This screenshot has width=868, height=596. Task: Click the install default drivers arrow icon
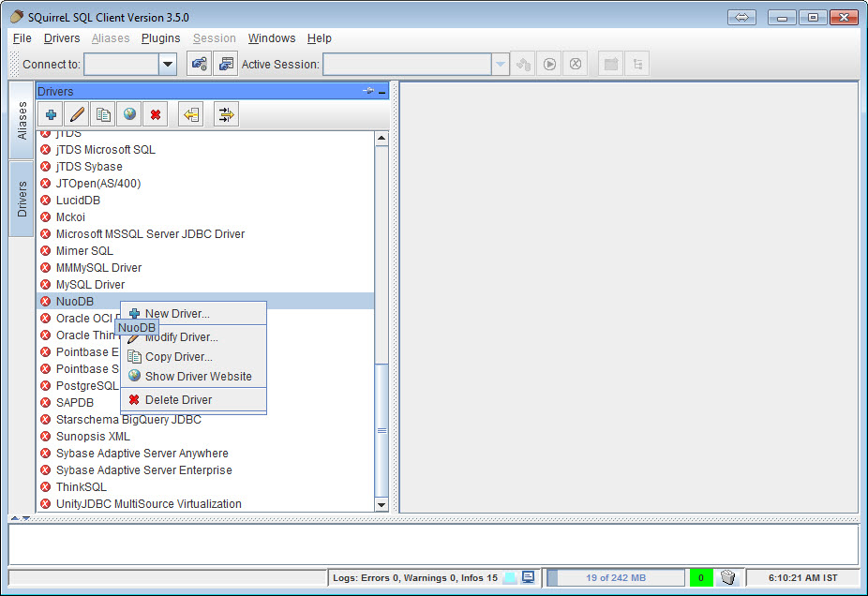[191, 114]
